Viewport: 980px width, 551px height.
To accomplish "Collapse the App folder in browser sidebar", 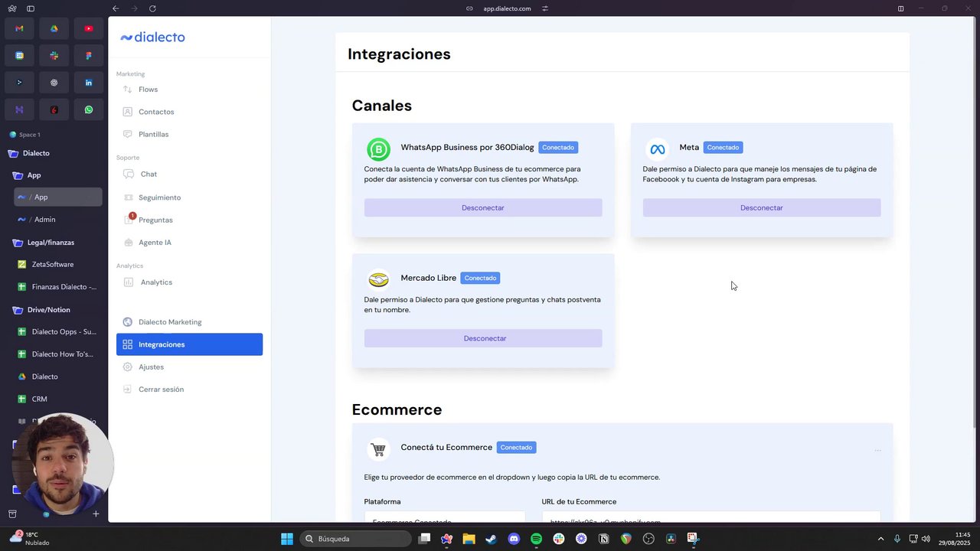I will pyautogui.click(x=57, y=175).
